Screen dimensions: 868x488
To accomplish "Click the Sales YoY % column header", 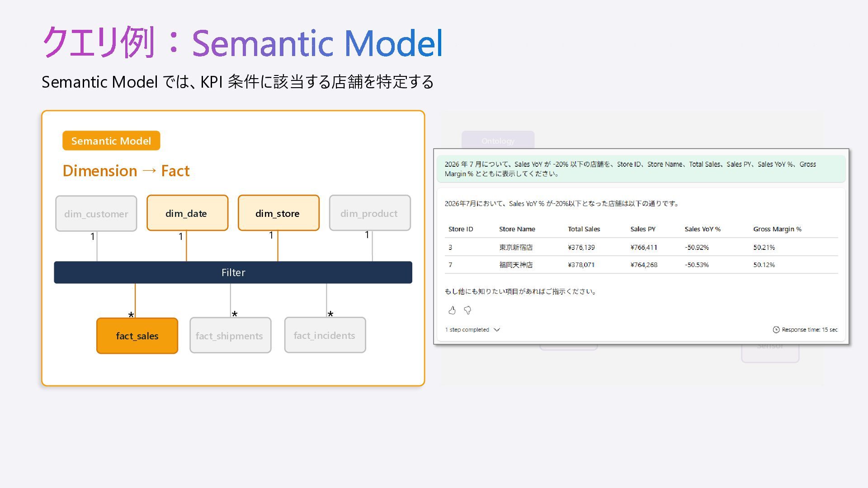I will [702, 229].
